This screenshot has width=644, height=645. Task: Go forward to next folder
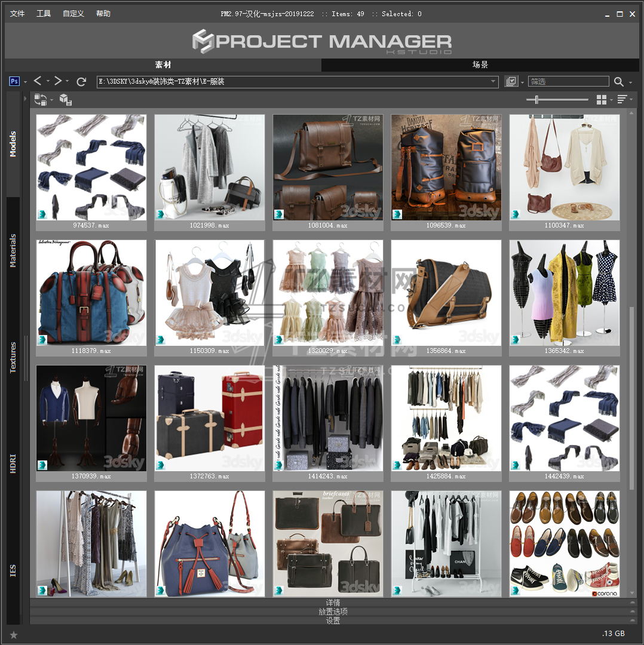pyautogui.click(x=58, y=81)
